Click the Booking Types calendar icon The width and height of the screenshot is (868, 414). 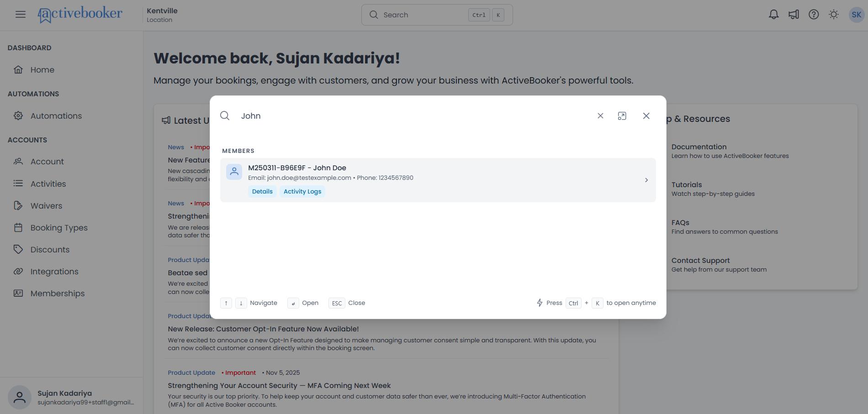pos(18,227)
